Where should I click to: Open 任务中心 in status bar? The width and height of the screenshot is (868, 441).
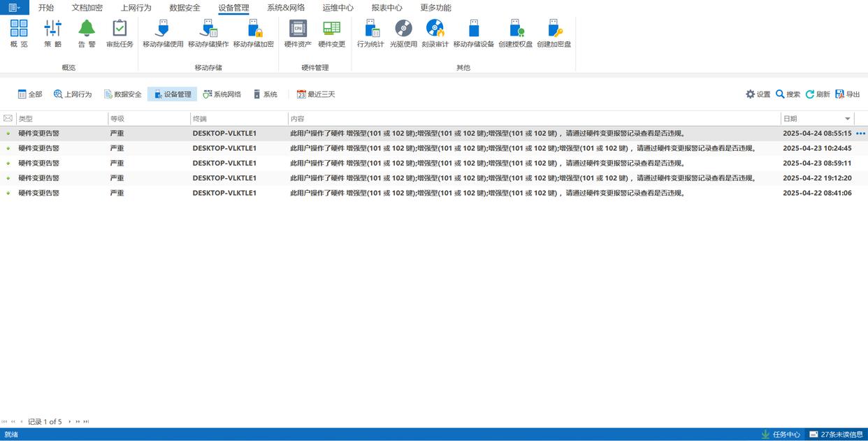coord(781,435)
